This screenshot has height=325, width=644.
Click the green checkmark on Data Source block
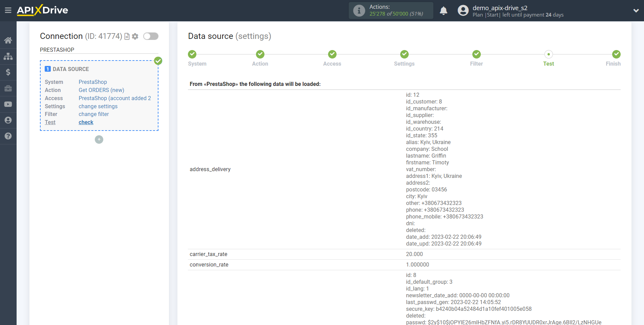(x=158, y=61)
